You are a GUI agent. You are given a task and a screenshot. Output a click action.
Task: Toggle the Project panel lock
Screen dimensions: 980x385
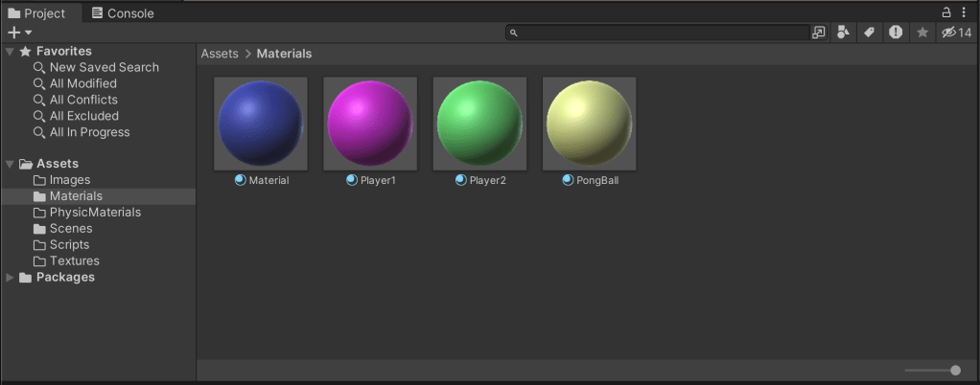[947, 12]
